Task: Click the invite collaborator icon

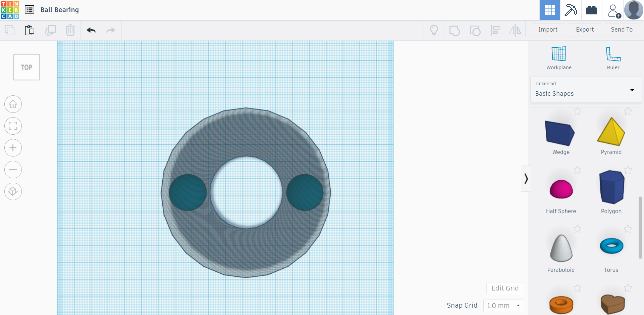Action: [614, 11]
